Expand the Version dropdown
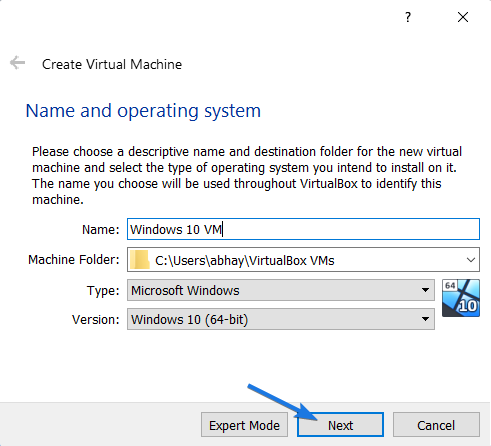Viewport: 491px width, 446px height. (x=281, y=319)
